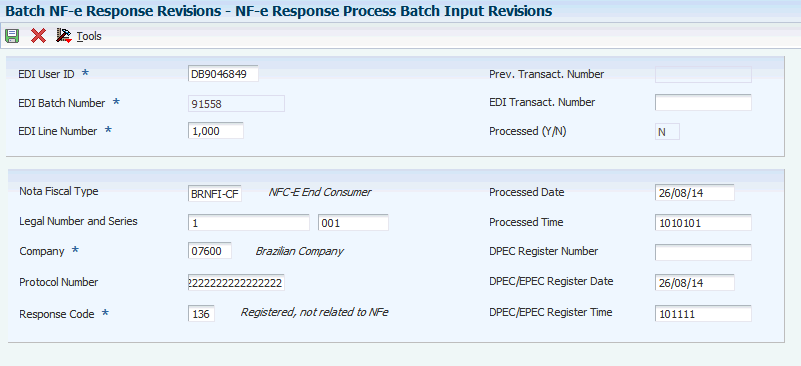The width and height of the screenshot is (801, 366).
Task: Select the EDI Line Number field
Action: [216, 131]
